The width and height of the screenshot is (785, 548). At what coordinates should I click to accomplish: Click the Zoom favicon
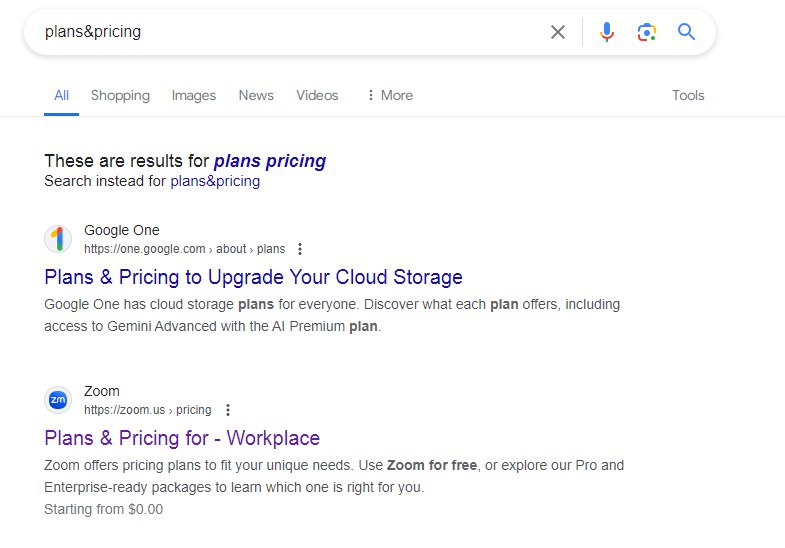[x=58, y=400]
